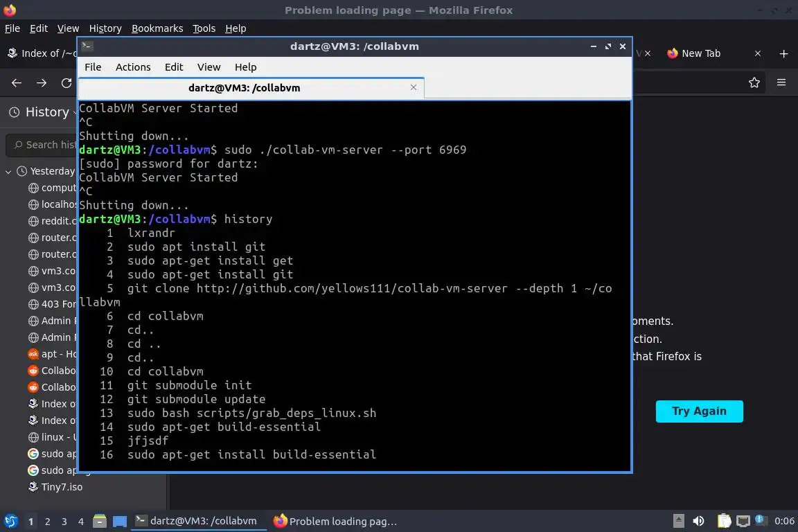798x532 pixels.
Task: Open the Tiny7.iso history entry
Action: coord(55,487)
